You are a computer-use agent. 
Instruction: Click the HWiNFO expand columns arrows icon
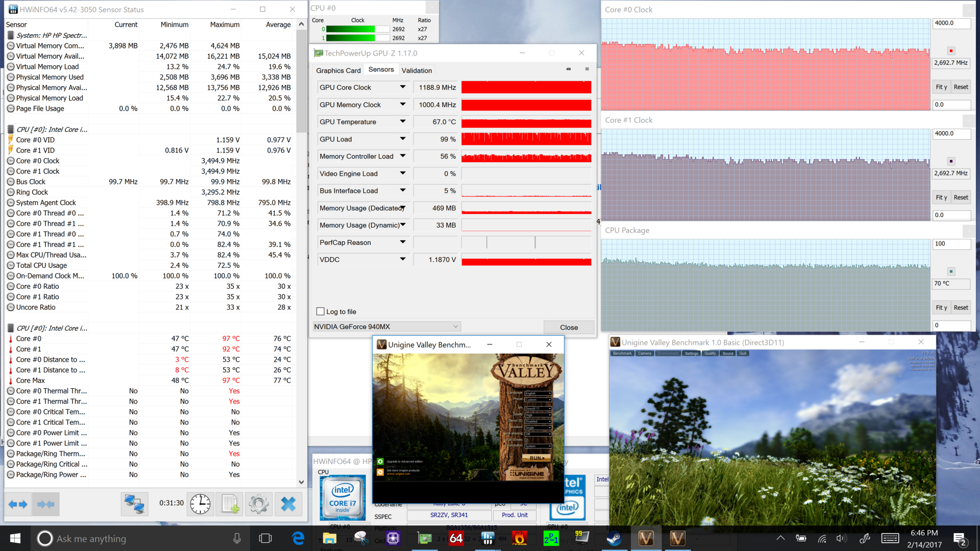[x=18, y=505]
